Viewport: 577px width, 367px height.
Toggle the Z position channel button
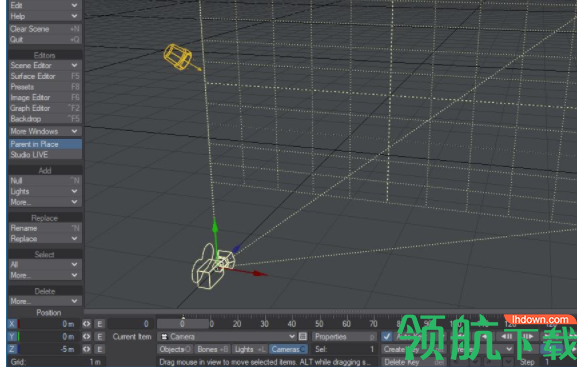[12, 349]
